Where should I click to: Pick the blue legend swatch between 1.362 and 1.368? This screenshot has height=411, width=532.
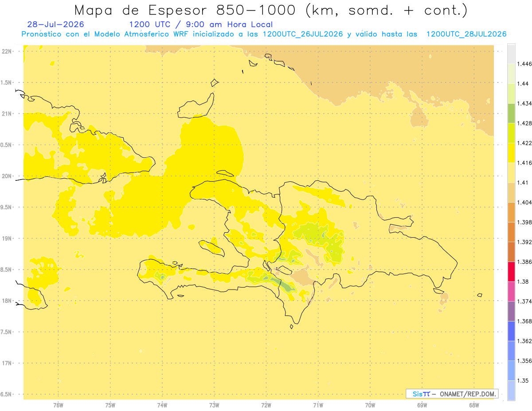[x=511, y=331]
